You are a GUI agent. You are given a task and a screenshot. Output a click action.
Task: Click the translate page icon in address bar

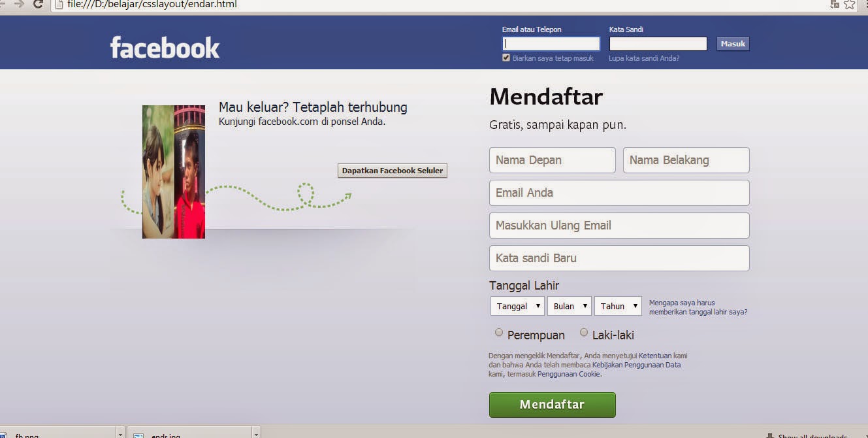point(834,4)
